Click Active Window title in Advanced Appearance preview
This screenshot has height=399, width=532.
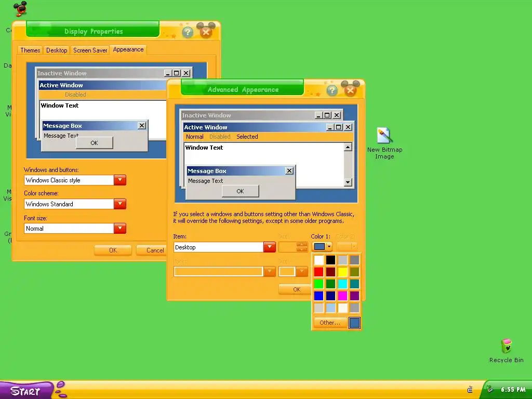206,127
